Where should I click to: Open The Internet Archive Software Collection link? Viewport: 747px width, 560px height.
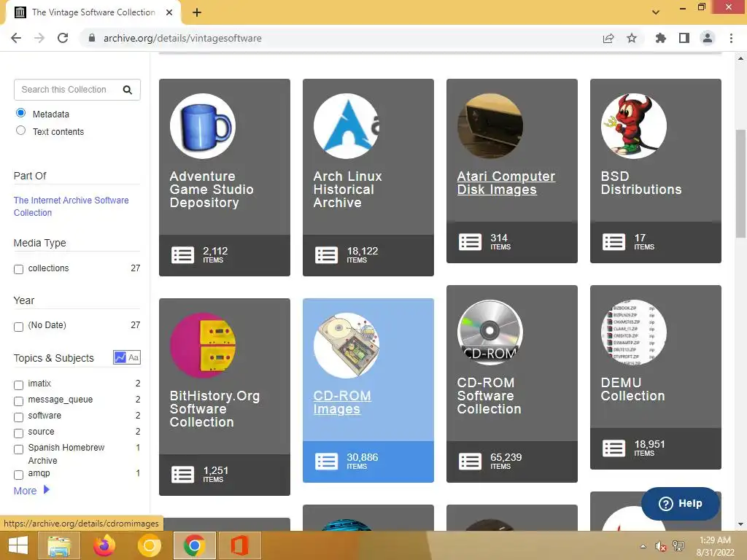(x=71, y=206)
